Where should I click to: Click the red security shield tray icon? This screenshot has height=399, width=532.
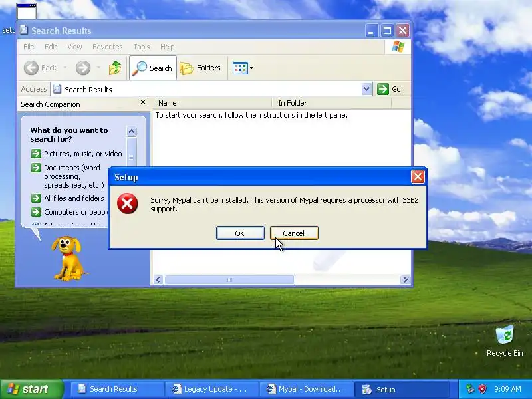(483, 389)
